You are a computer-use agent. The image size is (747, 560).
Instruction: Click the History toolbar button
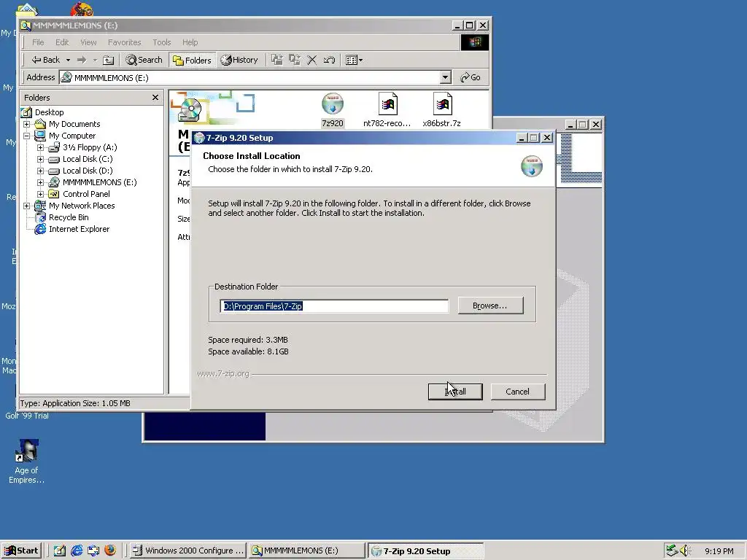239,60
